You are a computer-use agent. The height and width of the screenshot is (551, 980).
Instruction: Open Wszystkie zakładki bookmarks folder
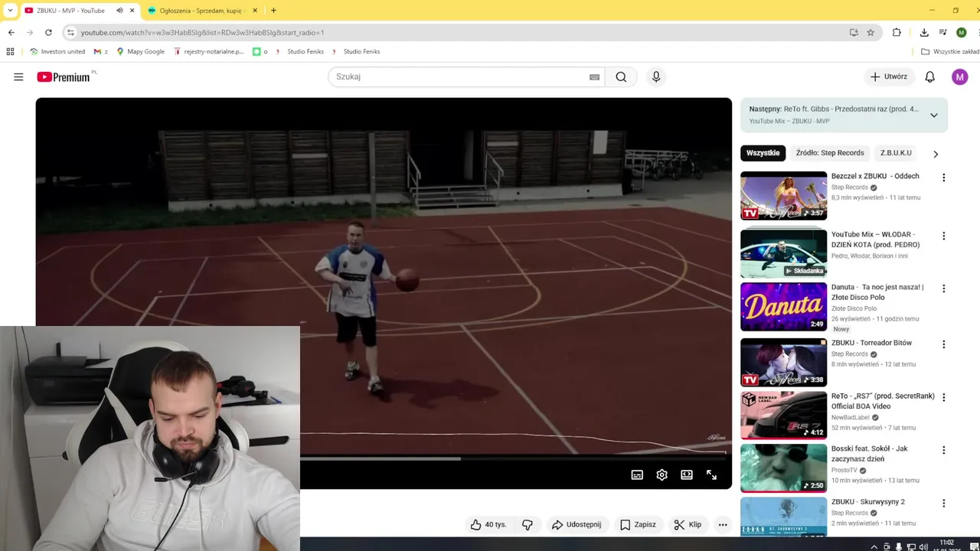(x=949, y=51)
